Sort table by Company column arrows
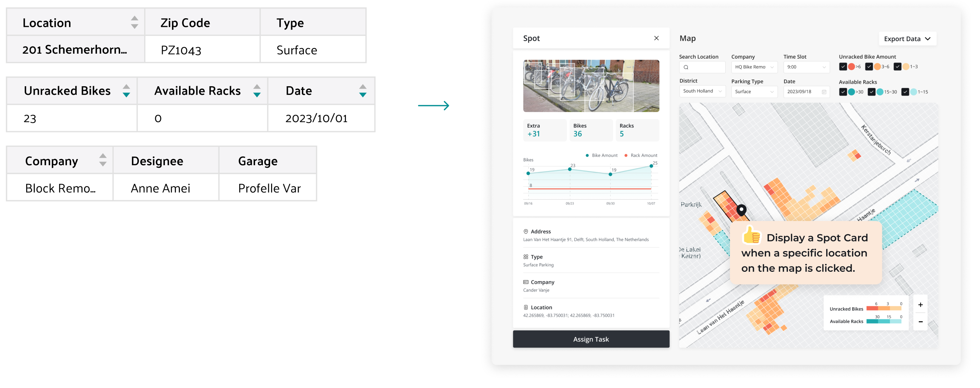Viewport: 980px width, 388px height. click(x=103, y=160)
